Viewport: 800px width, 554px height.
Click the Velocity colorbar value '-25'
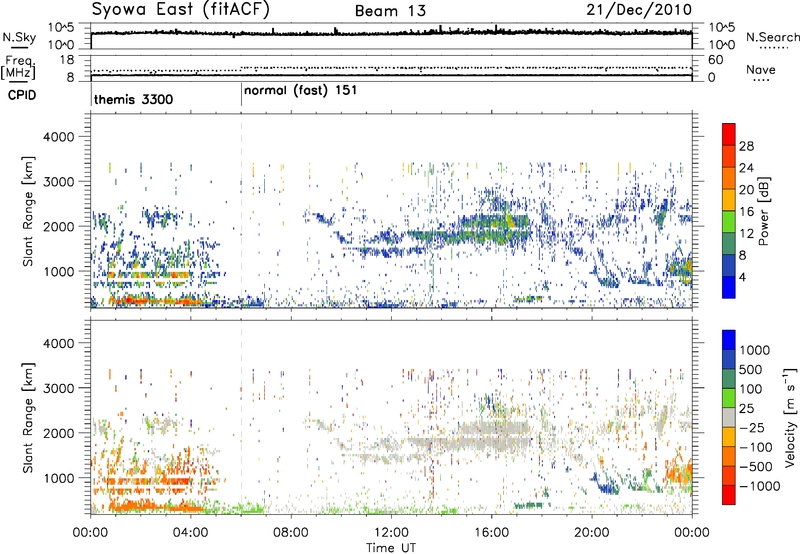point(752,428)
